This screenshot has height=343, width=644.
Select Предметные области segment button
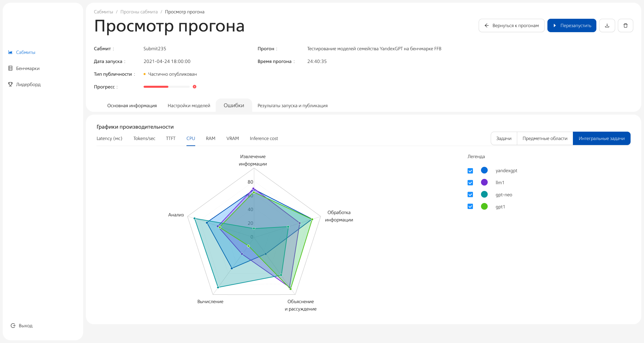tap(545, 138)
